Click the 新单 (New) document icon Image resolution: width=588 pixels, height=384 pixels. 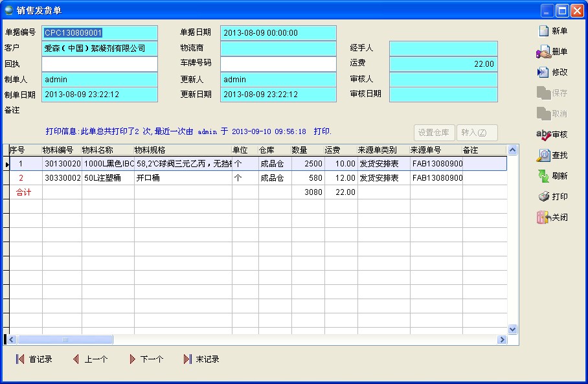click(x=543, y=31)
